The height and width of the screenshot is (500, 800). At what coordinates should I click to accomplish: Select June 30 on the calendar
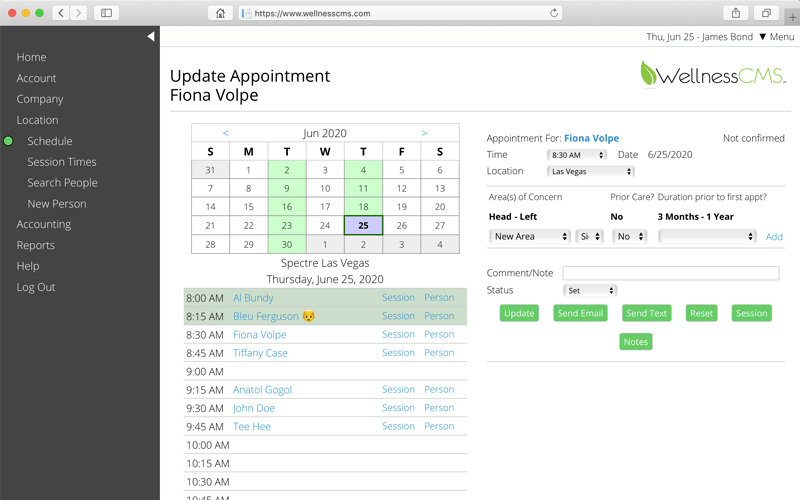click(x=287, y=244)
